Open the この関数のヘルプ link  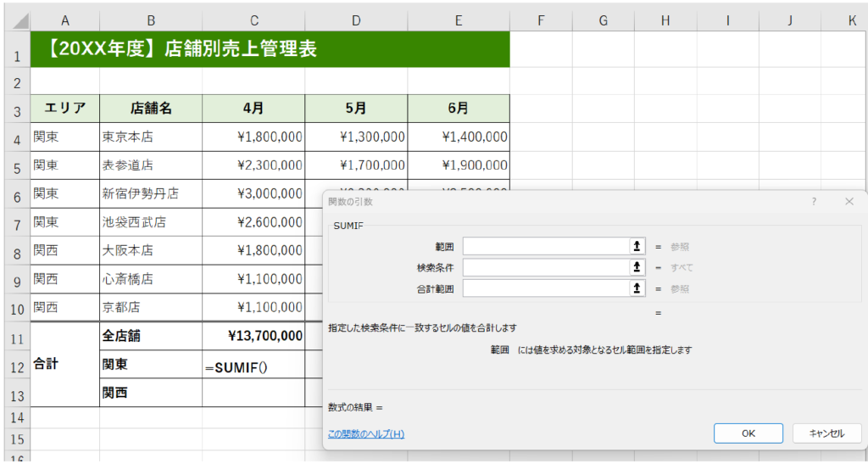click(x=365, y=434)
